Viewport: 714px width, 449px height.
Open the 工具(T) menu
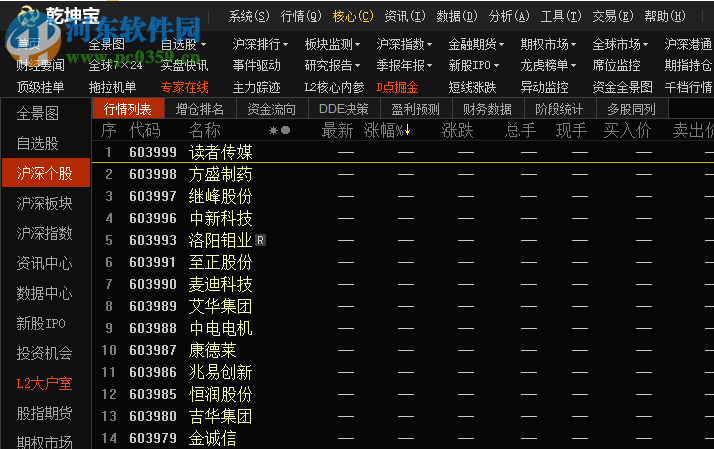click(561, 16)
